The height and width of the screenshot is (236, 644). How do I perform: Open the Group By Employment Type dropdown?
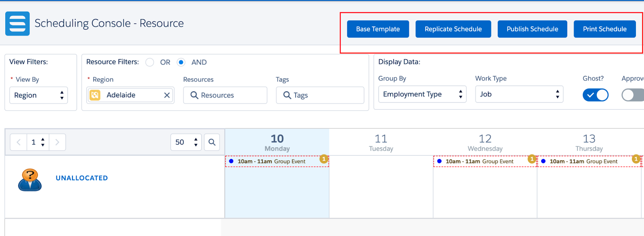[x=422, y=94]
